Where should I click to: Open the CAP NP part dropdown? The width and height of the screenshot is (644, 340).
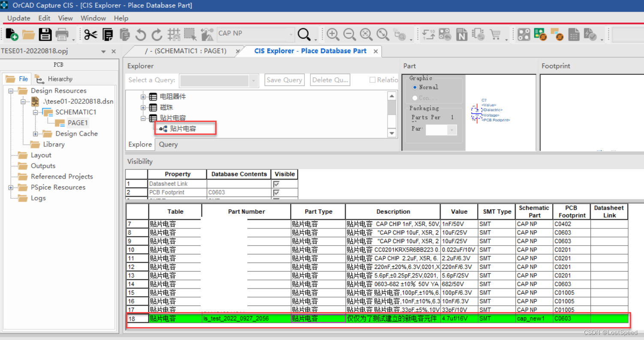pyautogui.click(x=291, y=34)
